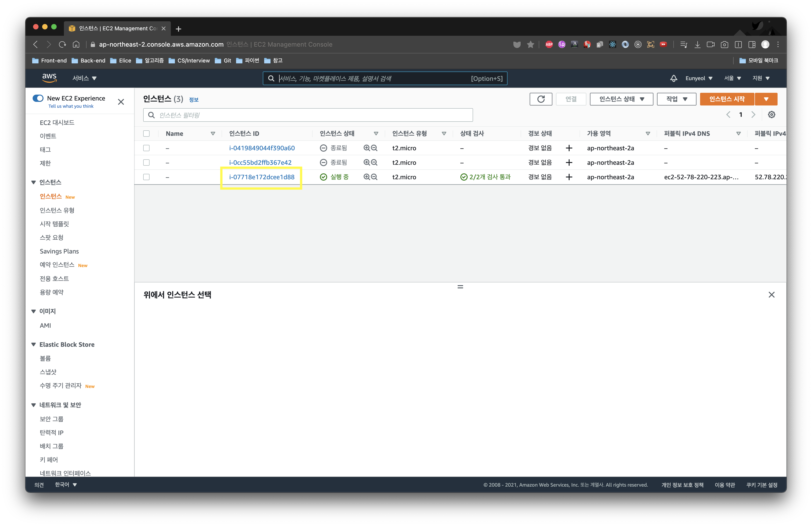Click the 인스턴스 필터링 search field
This screenshot has height=526, width=812.
click(x=308, y=115)
